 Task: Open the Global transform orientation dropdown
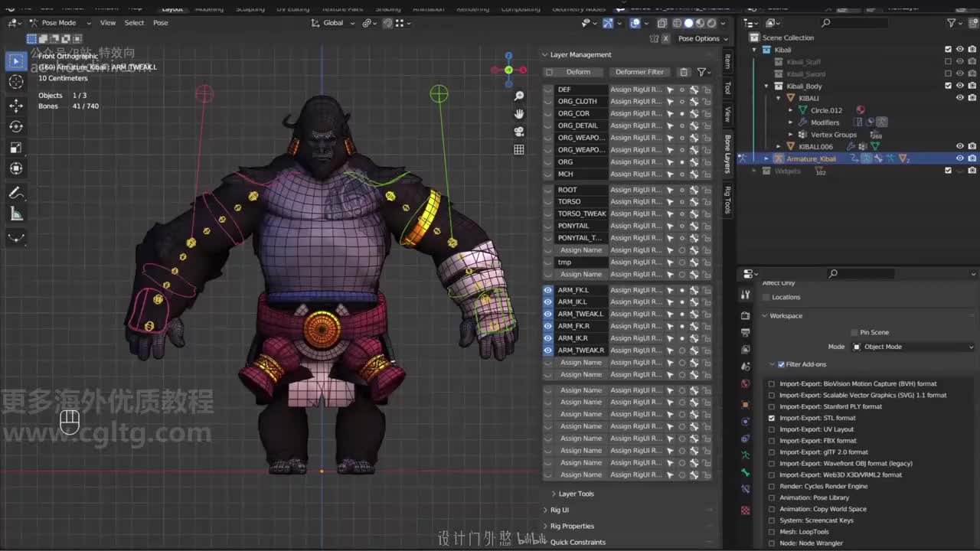point(334,23)
